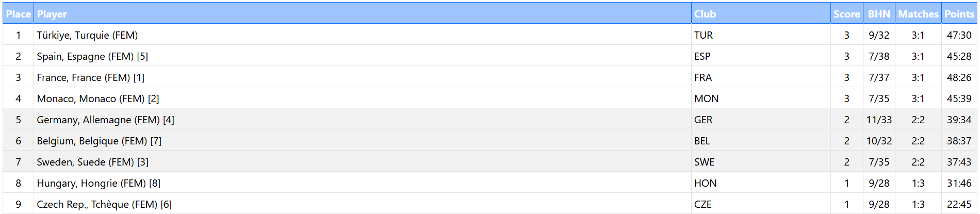Open France, France (FEM) [1] entry
Viewport: 980px width, 214px height.
(x=91, y=77)
